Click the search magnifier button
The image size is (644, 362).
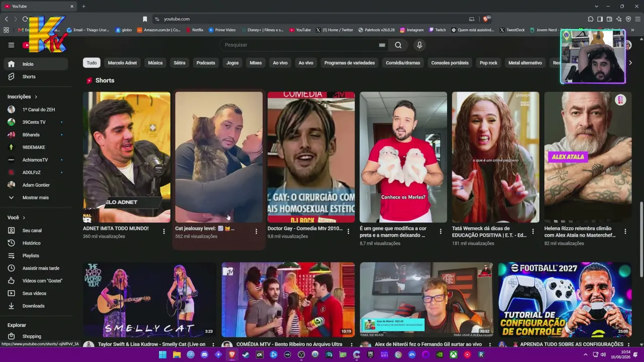point(398,45)
